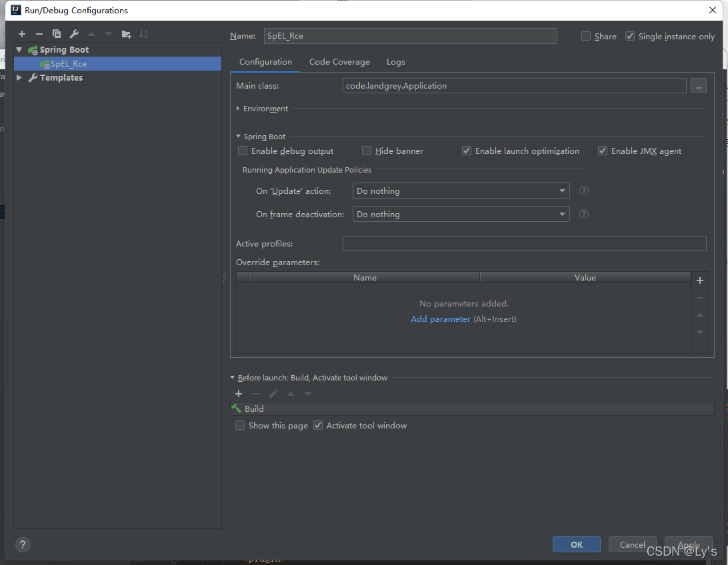Click the Main class text field

(x=515, y=86)
